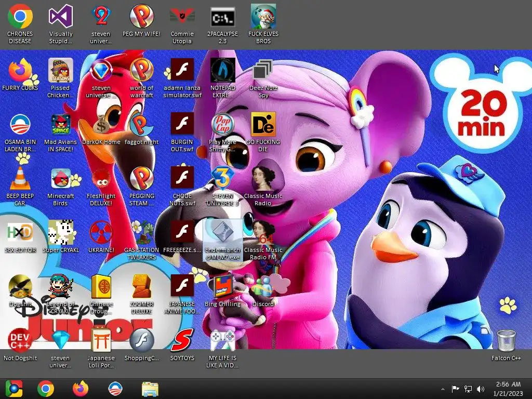This screenshot has height=399, width=532.
Task: Click the Obama logo taskbar icon
Action: (x=115, y=389)
